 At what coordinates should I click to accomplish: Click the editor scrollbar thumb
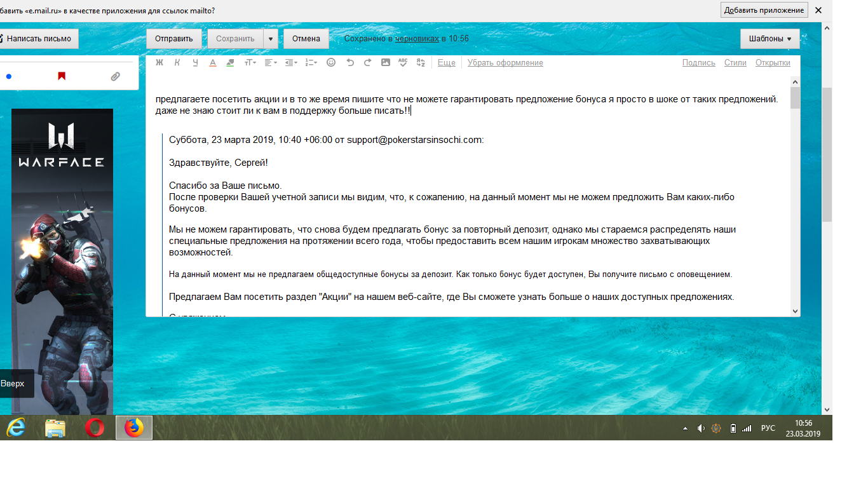coord(795,98)
